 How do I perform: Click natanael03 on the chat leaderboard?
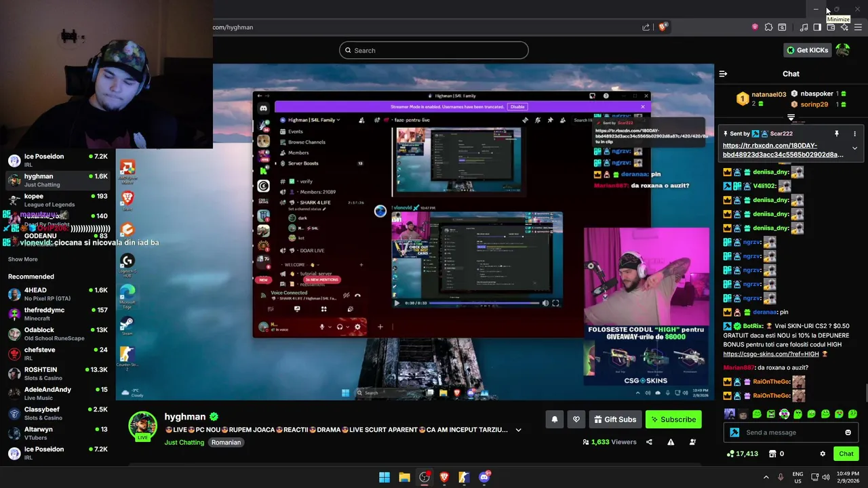coord(769,94)
